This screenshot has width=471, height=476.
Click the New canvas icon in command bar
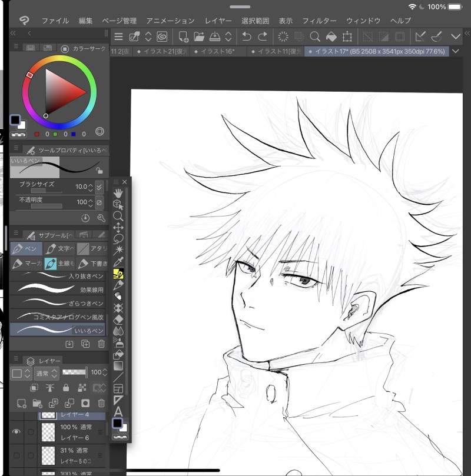click(183, 36)
